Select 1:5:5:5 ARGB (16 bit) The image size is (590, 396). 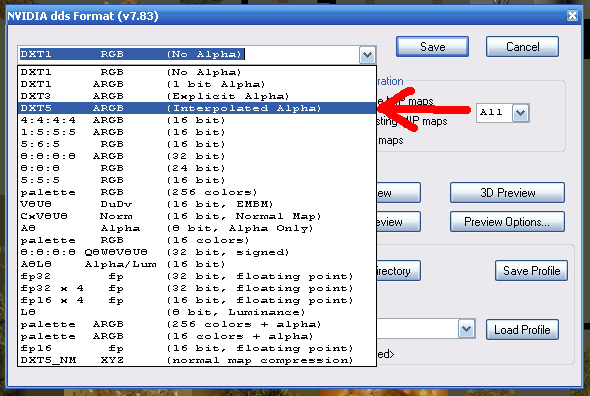(197, 132)
